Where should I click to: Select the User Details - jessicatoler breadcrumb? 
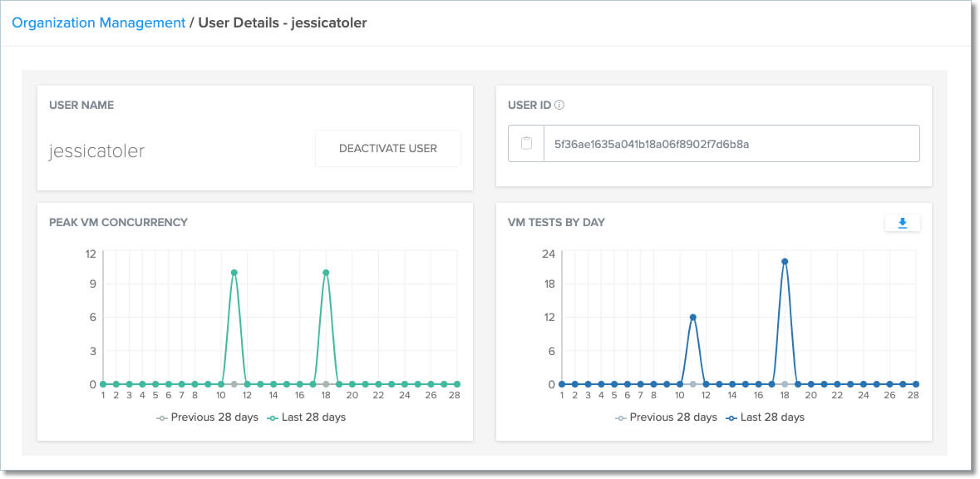point(280,22)
